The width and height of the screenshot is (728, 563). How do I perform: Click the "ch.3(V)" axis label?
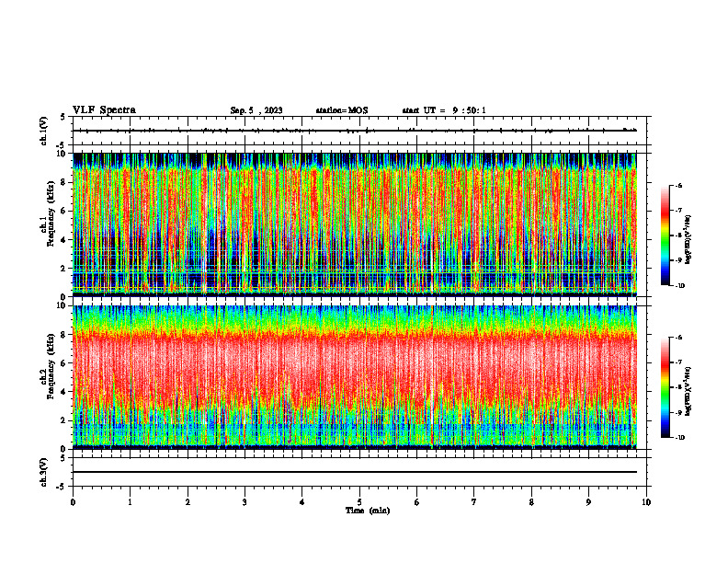[43, 472]
